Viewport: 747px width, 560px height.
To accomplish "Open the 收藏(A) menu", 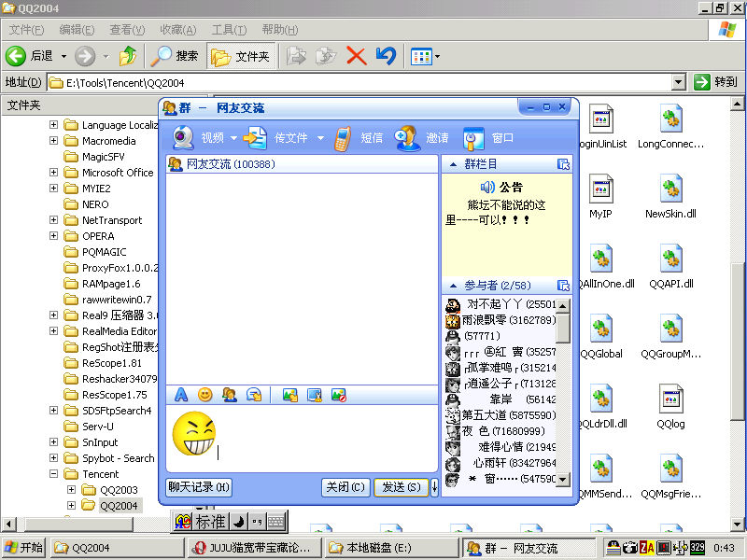I will pyautogui.click(x=177, y=30).
